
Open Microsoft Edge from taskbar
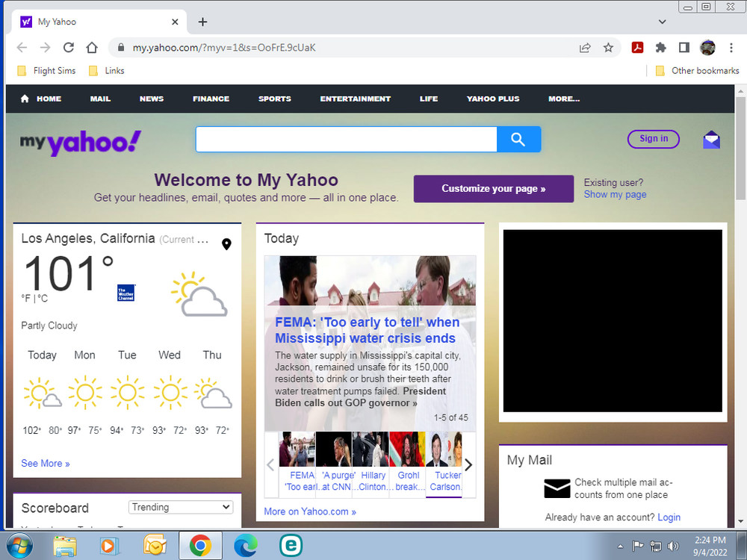pos(246,546)
